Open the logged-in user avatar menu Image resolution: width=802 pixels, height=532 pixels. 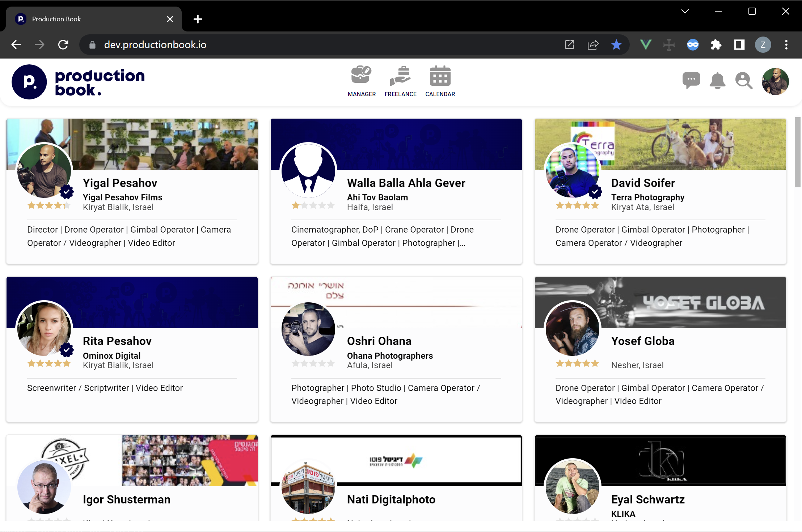(775, 81)
